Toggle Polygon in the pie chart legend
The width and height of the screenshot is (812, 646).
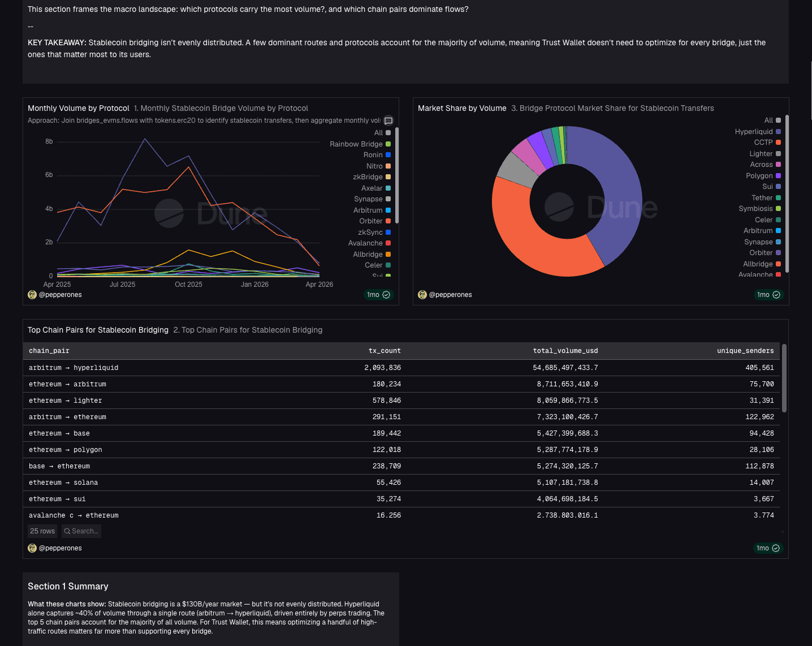click(763, 176)
